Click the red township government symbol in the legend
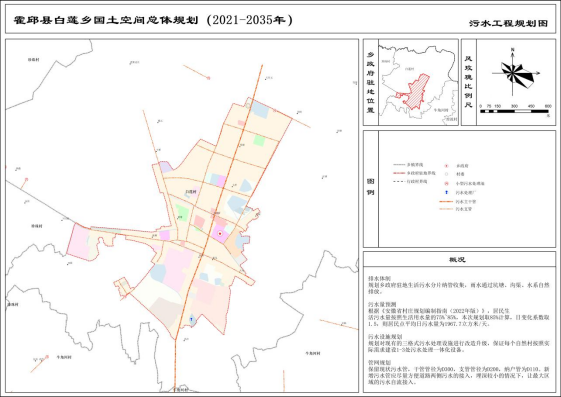Viewport: 561px width, 397px height. (447, 166)
